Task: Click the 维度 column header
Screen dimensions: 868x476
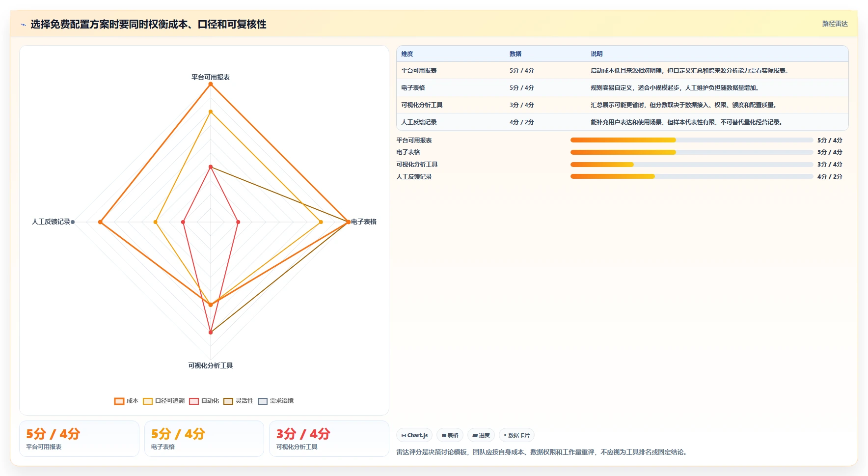Action: (x=407, y=54)
